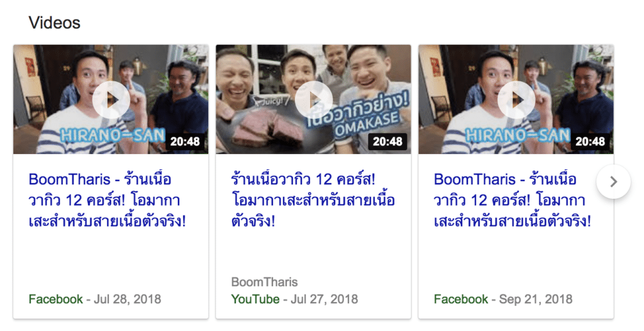Screen dimensions: 644x331
Task: Click the 20:48 duration badge on the YouTube video
Action: 387,142
